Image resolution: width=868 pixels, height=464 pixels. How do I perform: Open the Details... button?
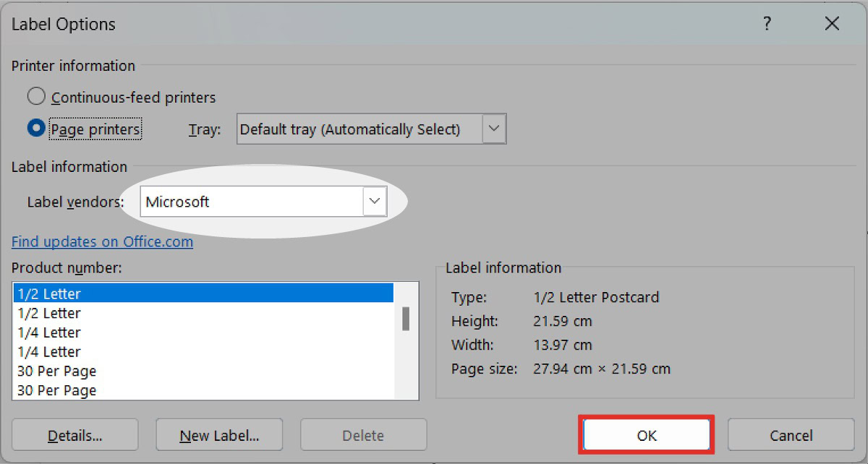tap(75, 435)
